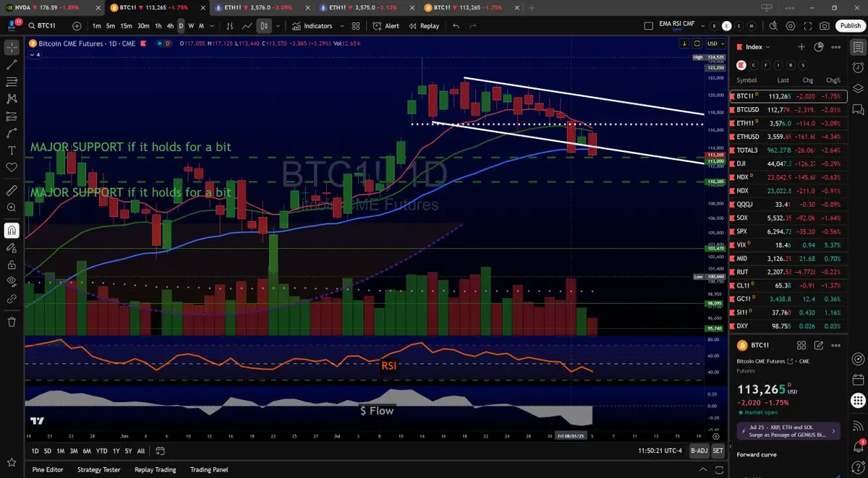The height and width of the screenshot is (478, 868).
Task: Open the watchlist three-dot more menu
Action: click(836, 46)
